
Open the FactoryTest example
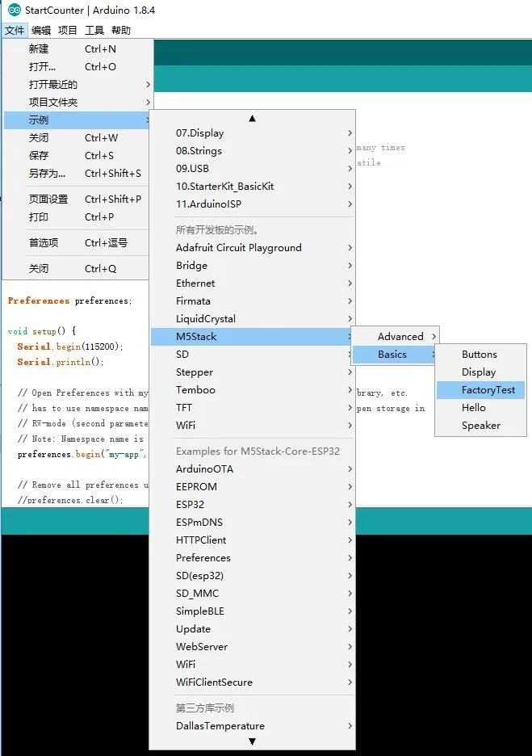pyautogui.click(x=480, y=390)
